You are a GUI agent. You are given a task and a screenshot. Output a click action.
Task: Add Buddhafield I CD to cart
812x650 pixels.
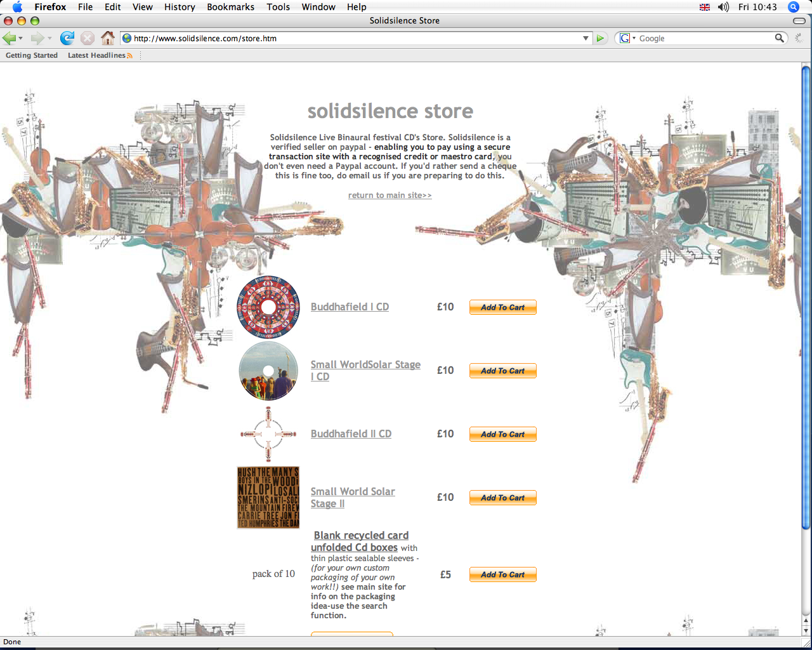point(502,307)
